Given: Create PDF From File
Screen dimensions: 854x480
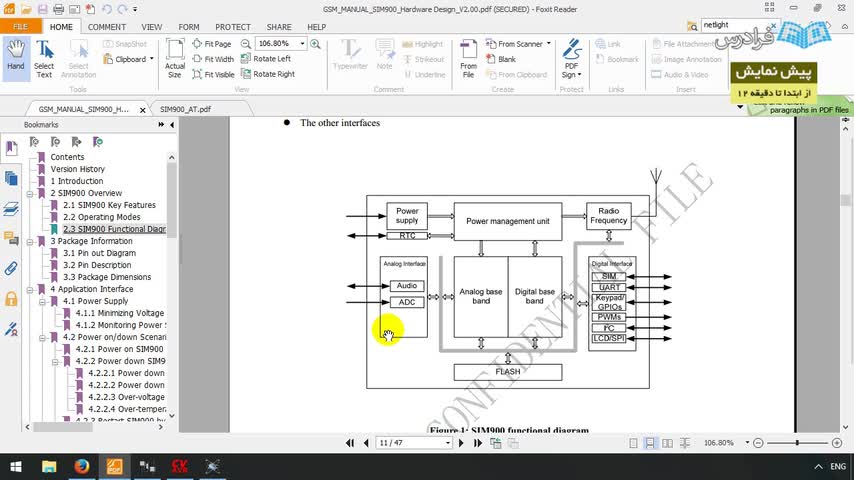Looking at the screenshot, I should [x=468, y=59].
